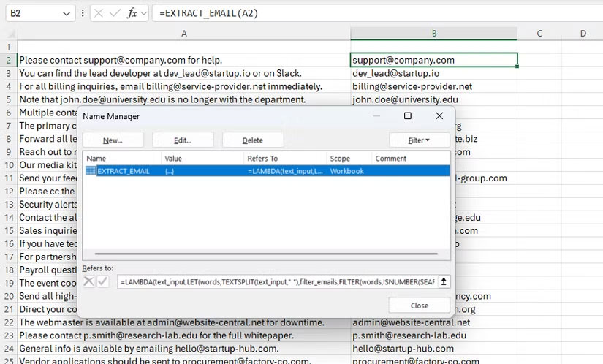Open the Filter dropdown in Name Manager
Screen dimensions: 603x364
tap(419, 140)
